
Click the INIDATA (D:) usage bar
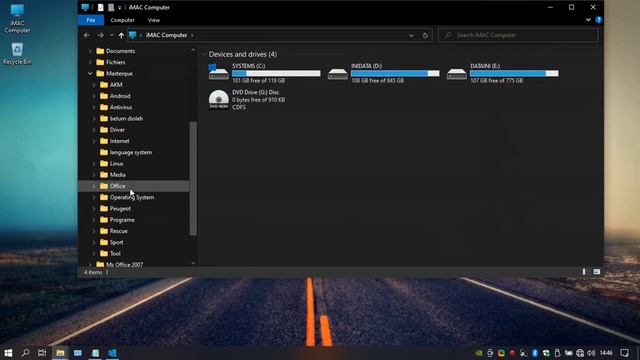395,73
